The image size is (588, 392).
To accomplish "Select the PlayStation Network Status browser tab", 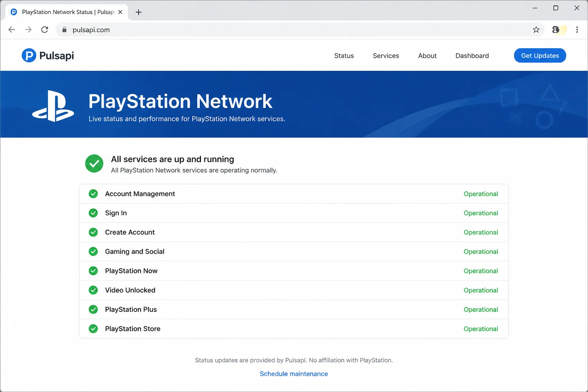I will [67, 12].
